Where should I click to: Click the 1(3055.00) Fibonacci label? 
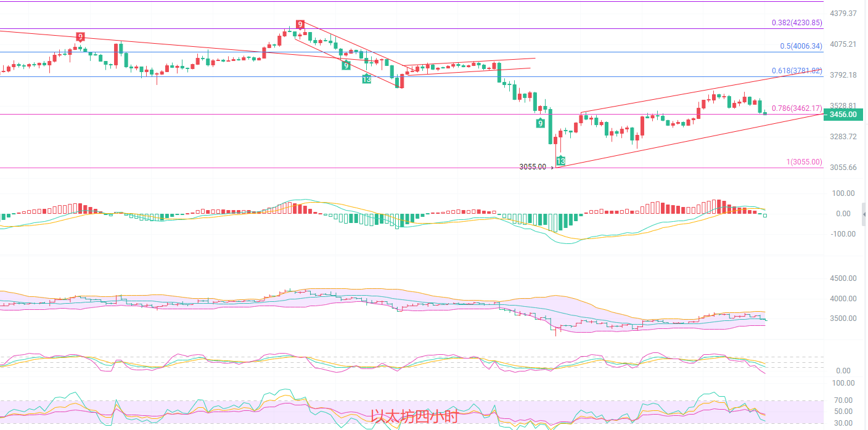[804, 162]
